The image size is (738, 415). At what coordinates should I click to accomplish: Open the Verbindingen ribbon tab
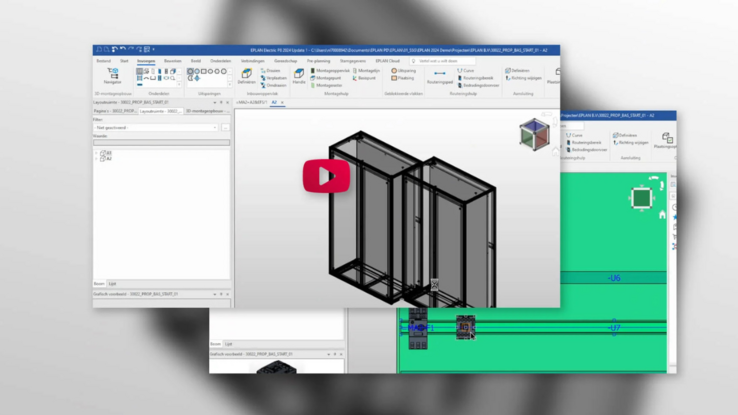pos(253,61)
